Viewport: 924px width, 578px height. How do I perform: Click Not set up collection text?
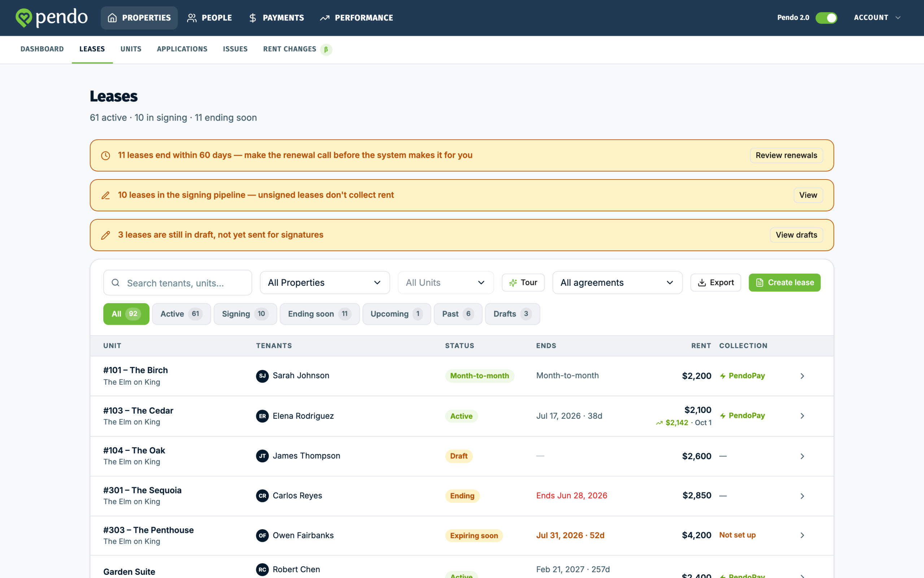(737, 535)
